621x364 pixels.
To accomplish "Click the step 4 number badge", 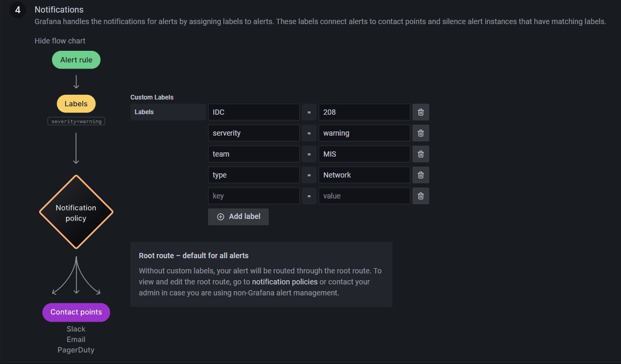I will tap(17, 10).
